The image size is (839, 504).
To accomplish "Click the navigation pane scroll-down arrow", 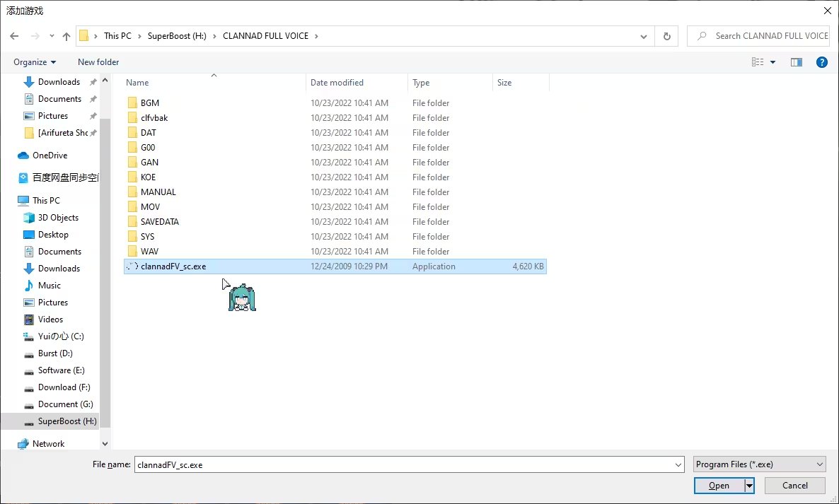I will point(105,444).
